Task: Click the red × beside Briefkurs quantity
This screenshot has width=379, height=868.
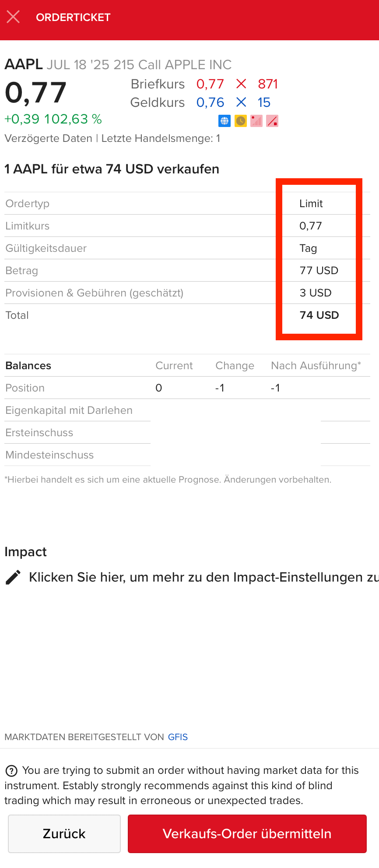Action: (242, 84)
